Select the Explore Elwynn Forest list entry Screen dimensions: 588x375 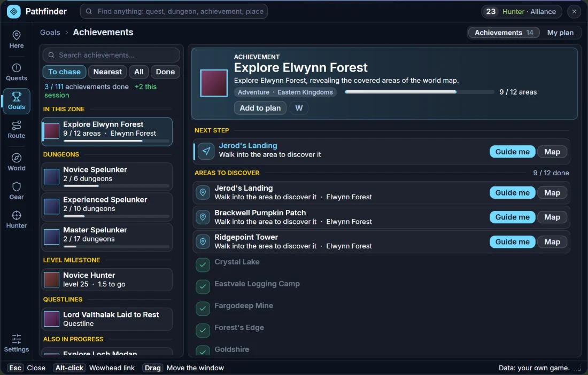click(107, 131)
